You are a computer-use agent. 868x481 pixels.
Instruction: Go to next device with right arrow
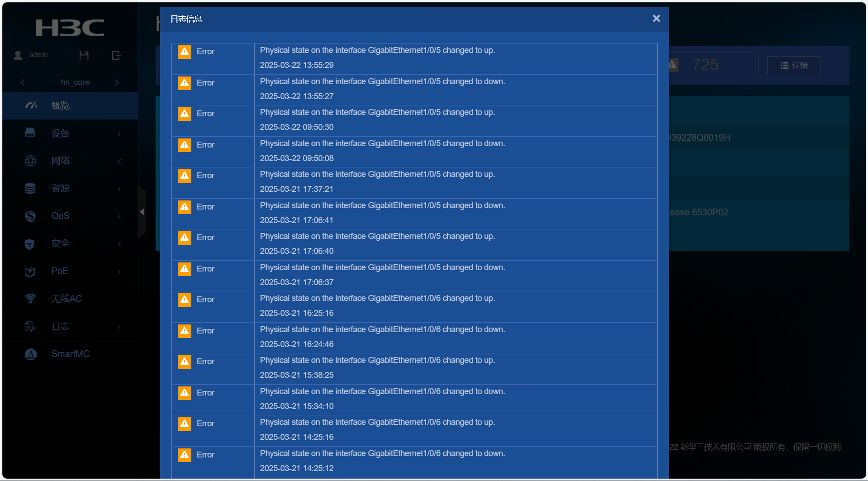117,82
